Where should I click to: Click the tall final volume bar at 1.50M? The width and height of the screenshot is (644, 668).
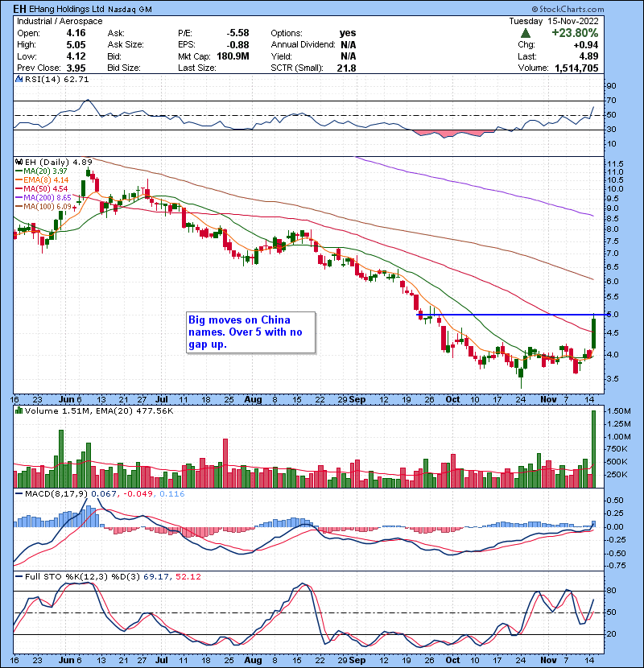coord(593,449)
